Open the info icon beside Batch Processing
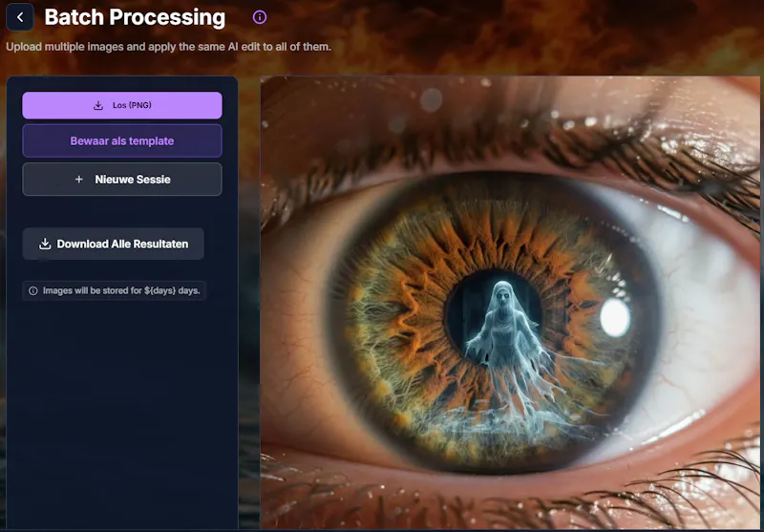Image resolution: width=764 pixels, height=532 pixels. point(260,17)
